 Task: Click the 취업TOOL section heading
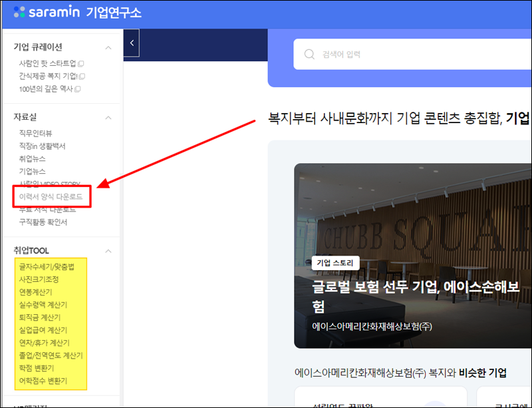[x=31, y=251]
